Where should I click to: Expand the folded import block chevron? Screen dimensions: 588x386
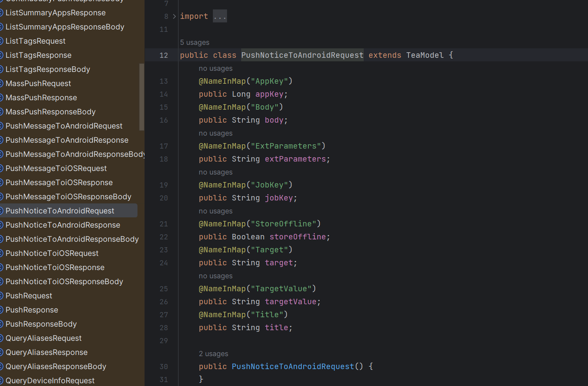tap(174, 17)
